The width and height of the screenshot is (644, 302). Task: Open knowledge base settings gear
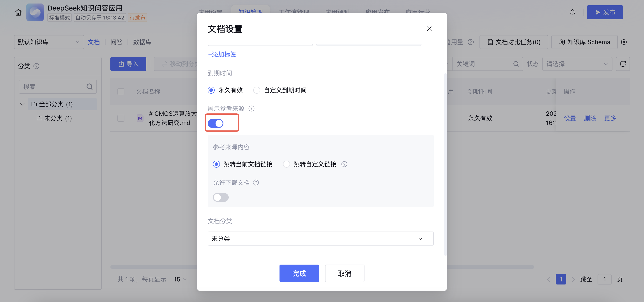coord(623,42)
